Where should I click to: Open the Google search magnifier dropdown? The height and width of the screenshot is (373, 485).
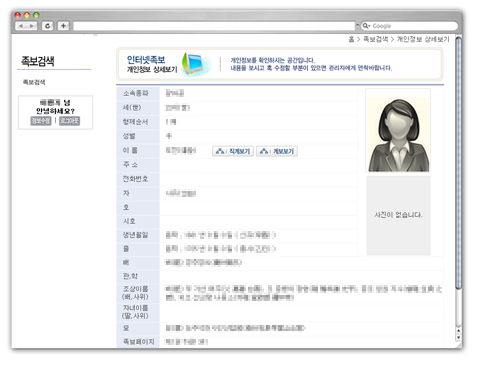(x=366, y=26)
